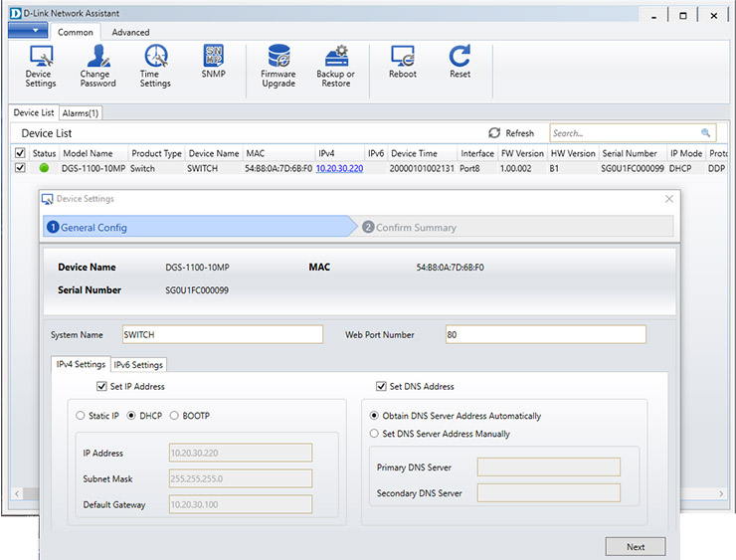Choose the BOOTP radio option

click(174, 415)
